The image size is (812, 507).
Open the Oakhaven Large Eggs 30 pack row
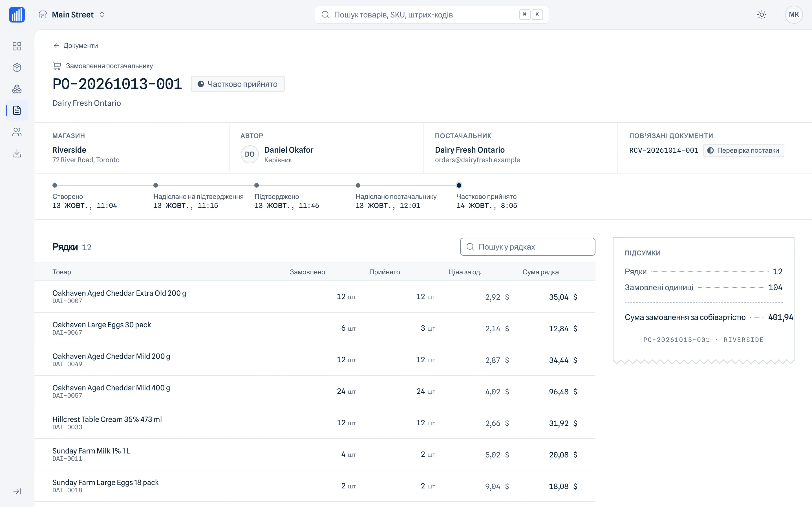tap(315, 328)
